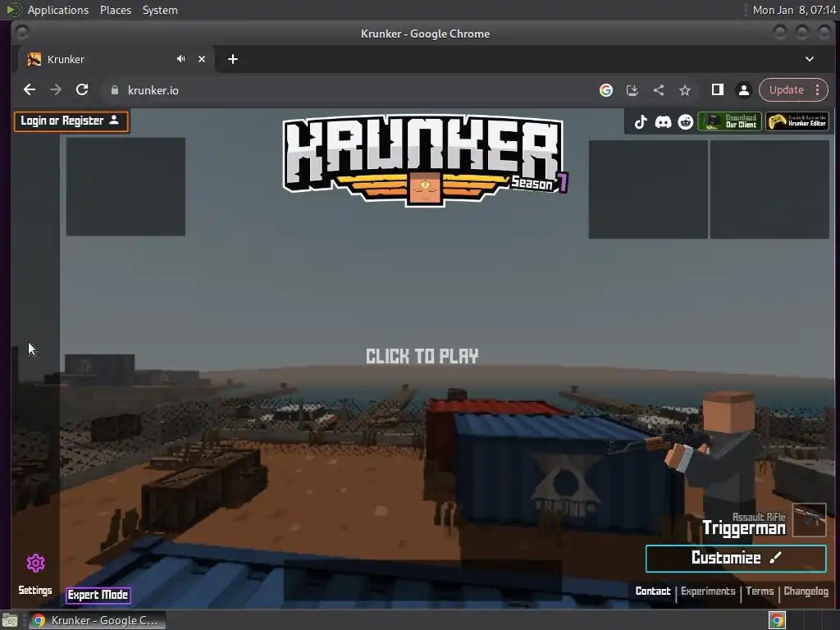Image resolution: width=840 pixels, height=630 pixels.
Task: Mute the Krunker tab audio icon
Action: [x=181, y=59]
